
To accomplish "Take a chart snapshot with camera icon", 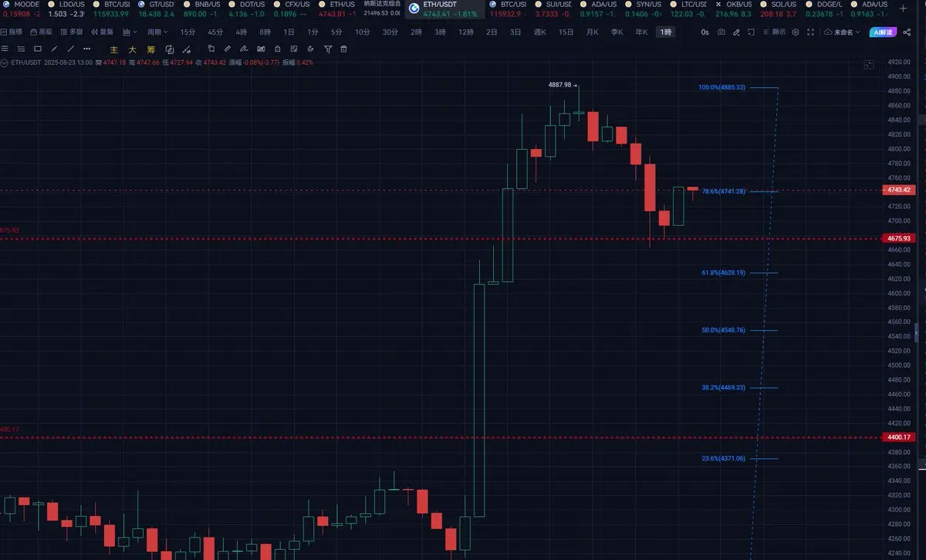I will pyautogui.click(x=721, y=32).
